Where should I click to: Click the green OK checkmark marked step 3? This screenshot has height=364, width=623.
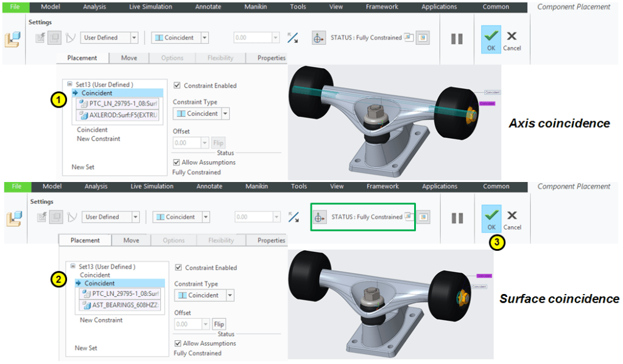pos(491,216)
